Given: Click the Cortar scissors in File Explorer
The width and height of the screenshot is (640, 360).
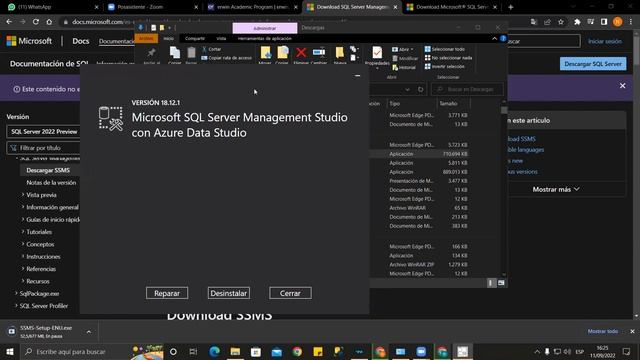Looking at the screenshot, I should (x=211, y=49).
